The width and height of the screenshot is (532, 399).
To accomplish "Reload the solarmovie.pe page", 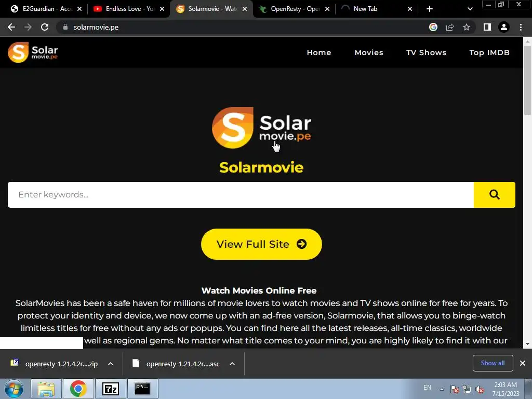I will [45, 27].
